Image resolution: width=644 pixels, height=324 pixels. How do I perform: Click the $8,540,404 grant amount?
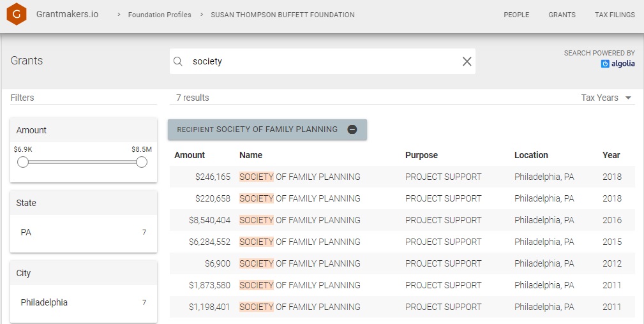coord(209,221)
